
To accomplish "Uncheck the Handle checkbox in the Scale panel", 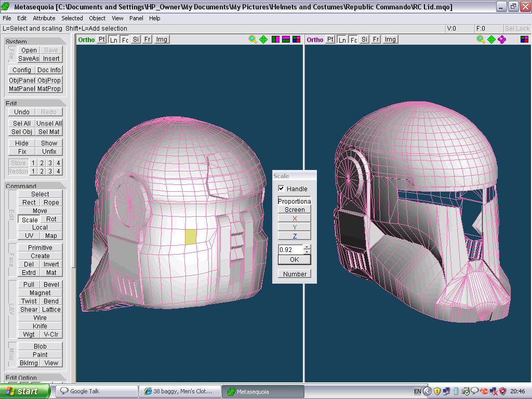I will (281, 188).
